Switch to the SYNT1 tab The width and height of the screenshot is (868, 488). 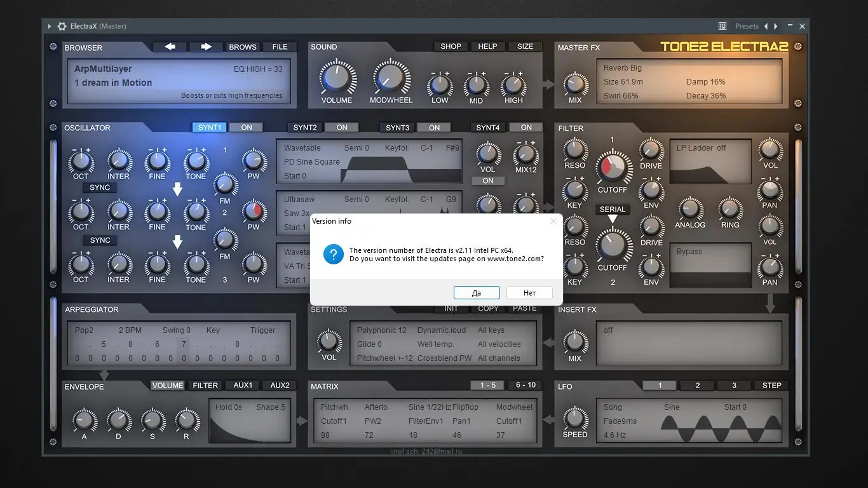click(210, 128)
